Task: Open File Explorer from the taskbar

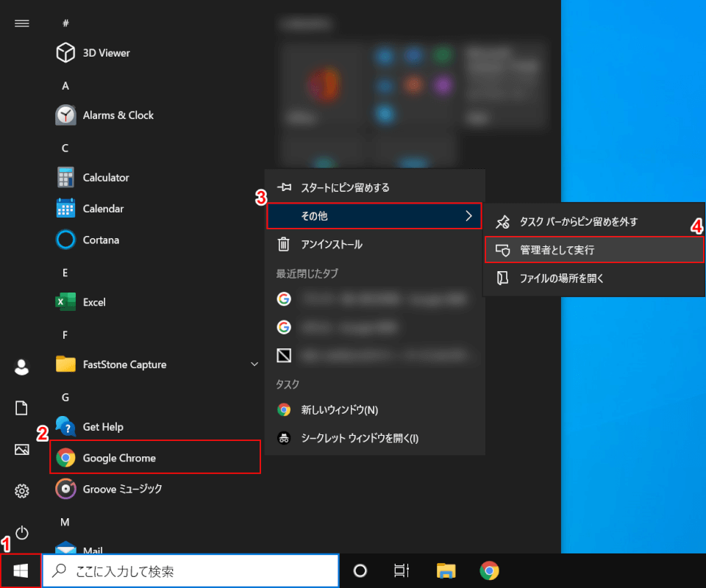Action: point(446,570)
